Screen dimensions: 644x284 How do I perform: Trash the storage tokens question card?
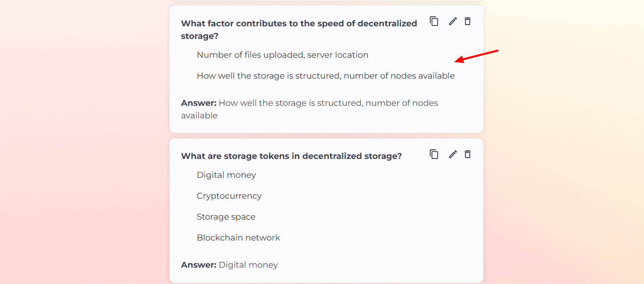tap(467, 154)
